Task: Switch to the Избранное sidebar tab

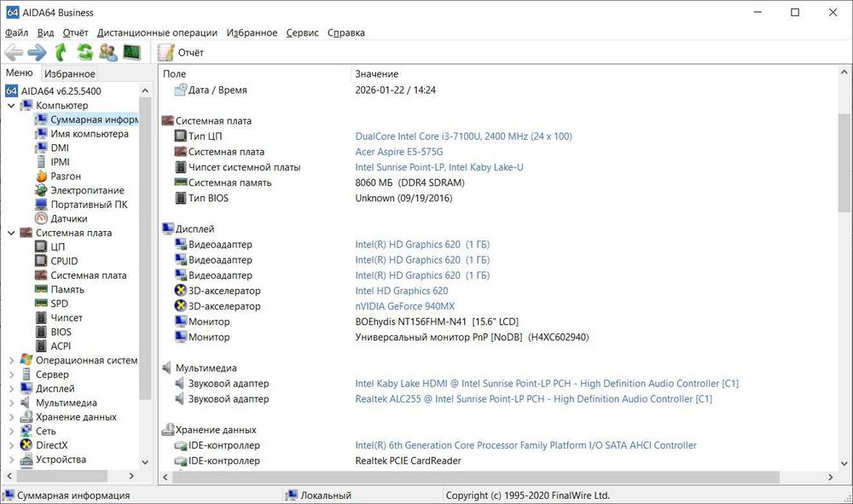Action: pos(70,73)
